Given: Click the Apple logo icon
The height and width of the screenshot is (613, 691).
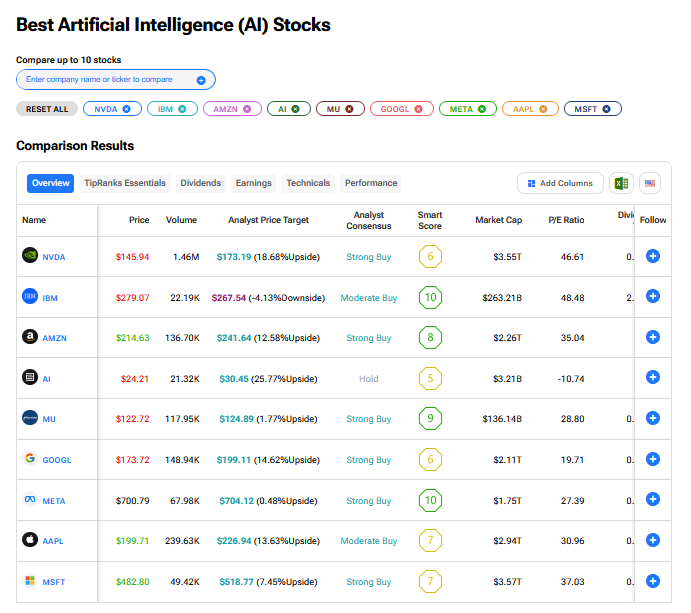Looking at the screenshot, I should coord(30,539).
